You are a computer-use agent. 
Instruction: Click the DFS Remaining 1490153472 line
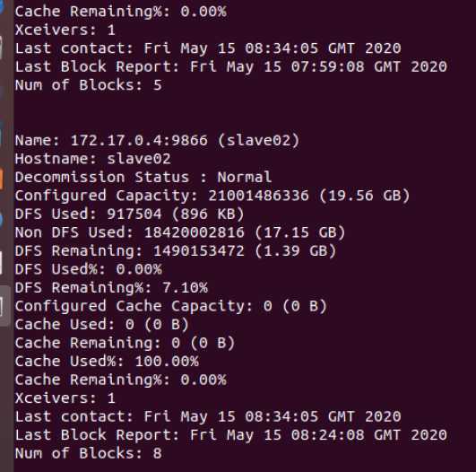[176, 251]
